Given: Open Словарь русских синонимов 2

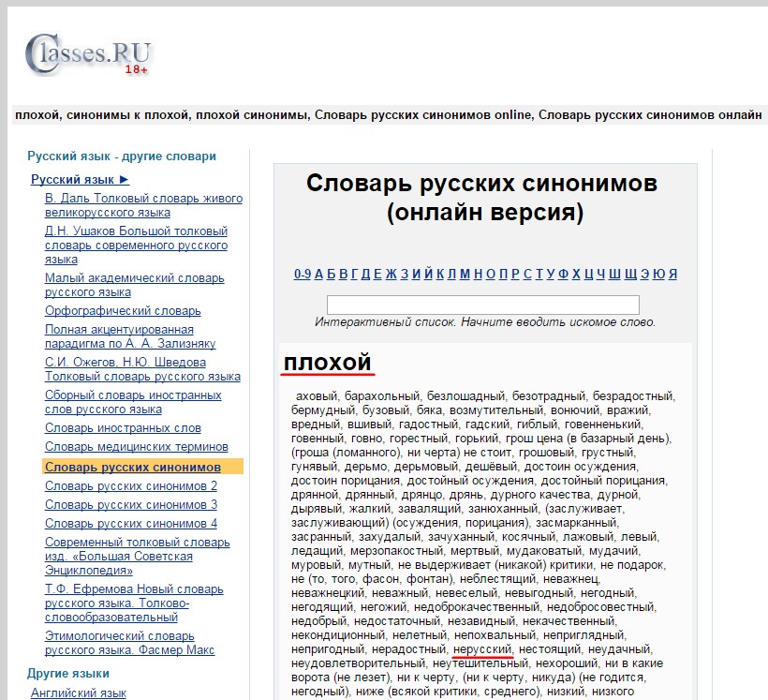Looking at the screenshot, I should click(x=130, y=485).
